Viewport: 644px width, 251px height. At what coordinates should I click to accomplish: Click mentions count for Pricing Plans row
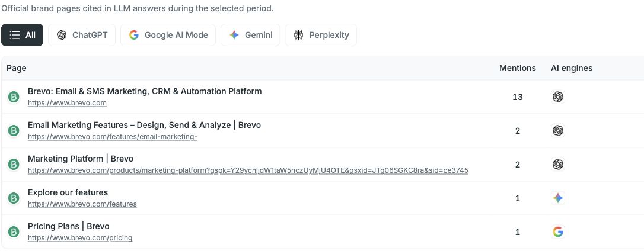(518, 231)
